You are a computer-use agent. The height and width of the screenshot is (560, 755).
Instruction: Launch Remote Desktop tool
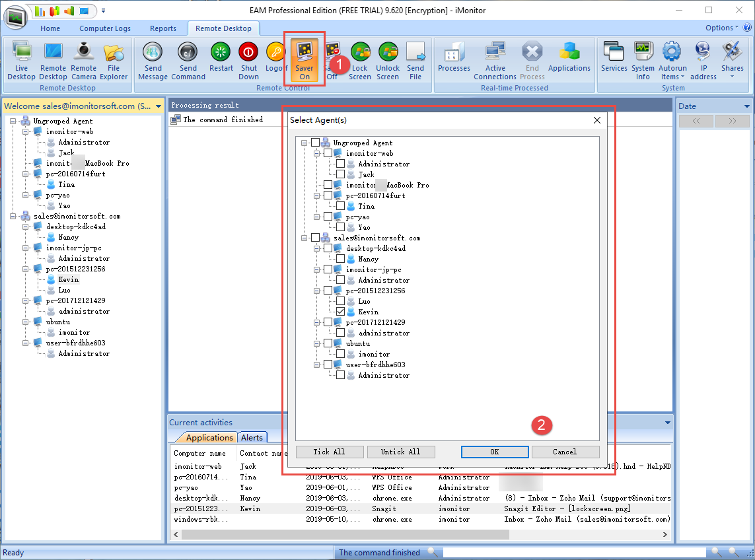click(53, 61)
